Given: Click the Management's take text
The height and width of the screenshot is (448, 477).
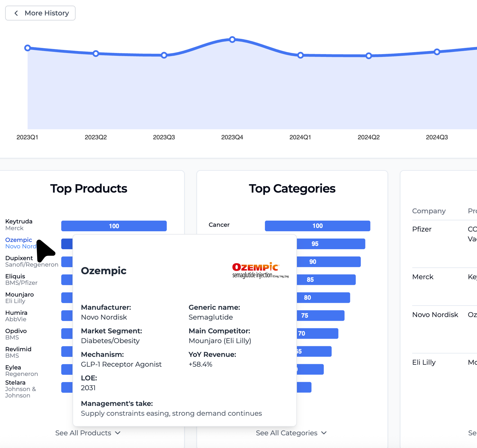Looking at the screenshot, I should click(171, 413).
